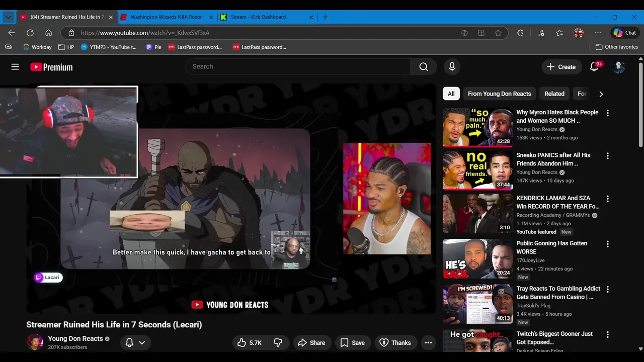Image resolution: width=644 pixels, height=362 pixels.
Task: Select the From Young Don Reacts chip
Action: point(499,94)
